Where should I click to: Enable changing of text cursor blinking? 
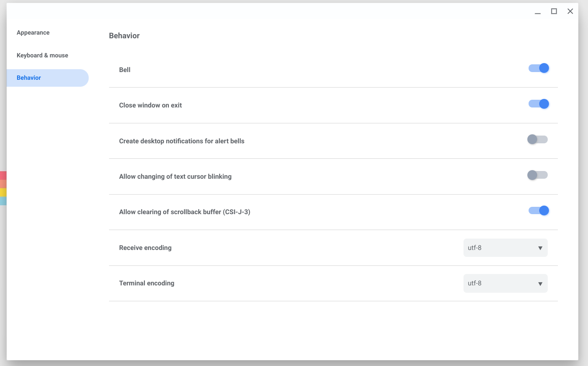coord(537,175)
